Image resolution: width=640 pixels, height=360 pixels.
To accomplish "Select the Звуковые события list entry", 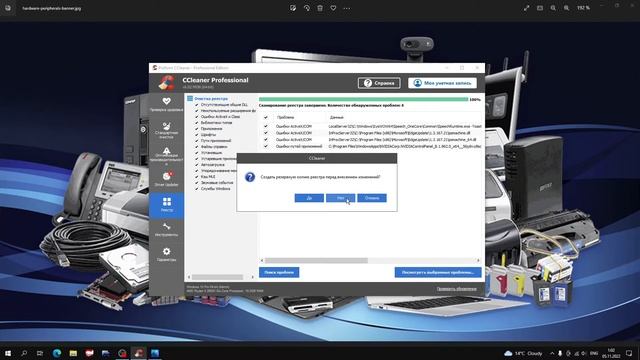I will pyautogui.click(x=217, y=183).
